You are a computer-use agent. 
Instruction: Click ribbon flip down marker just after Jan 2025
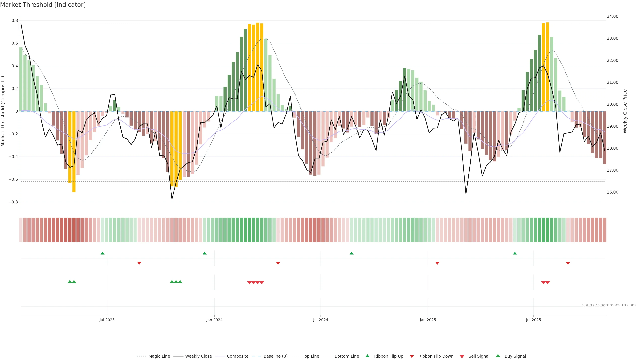tap(437, 263)
